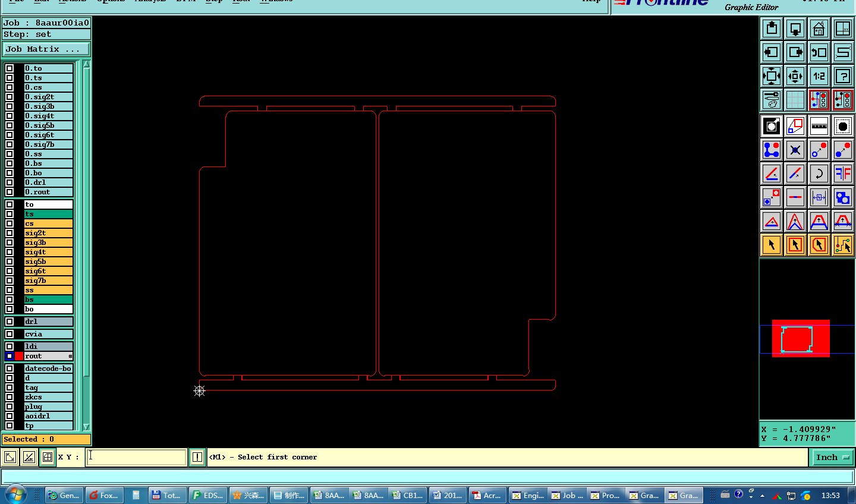This screenshot has width=856, height=504.
Task: Click the pan right view icon
Action: [795, 52]
